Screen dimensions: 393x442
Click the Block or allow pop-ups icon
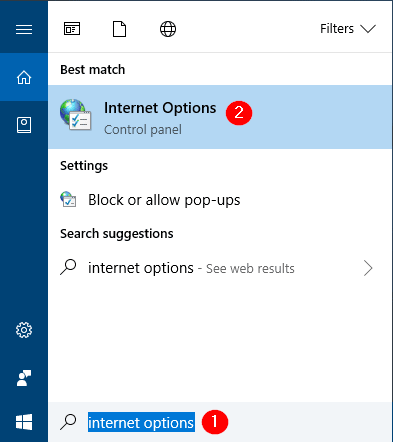click(68, 199)
